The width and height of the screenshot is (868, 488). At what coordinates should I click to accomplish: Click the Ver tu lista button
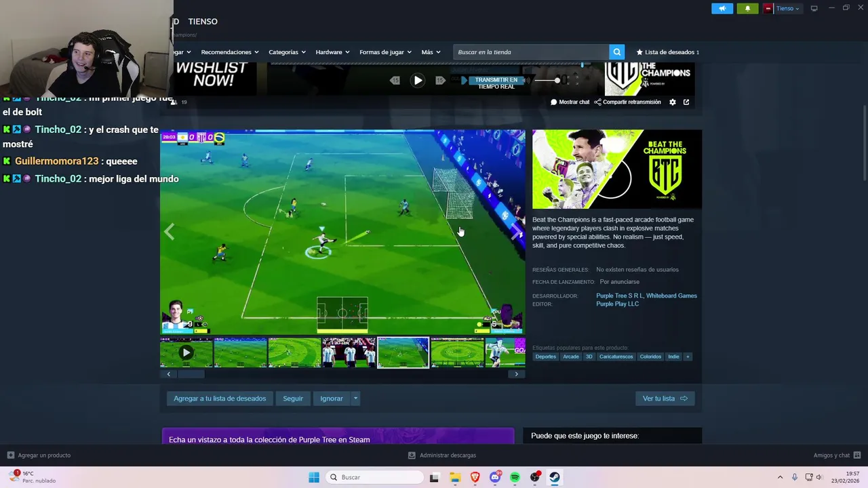pos(665,399)
